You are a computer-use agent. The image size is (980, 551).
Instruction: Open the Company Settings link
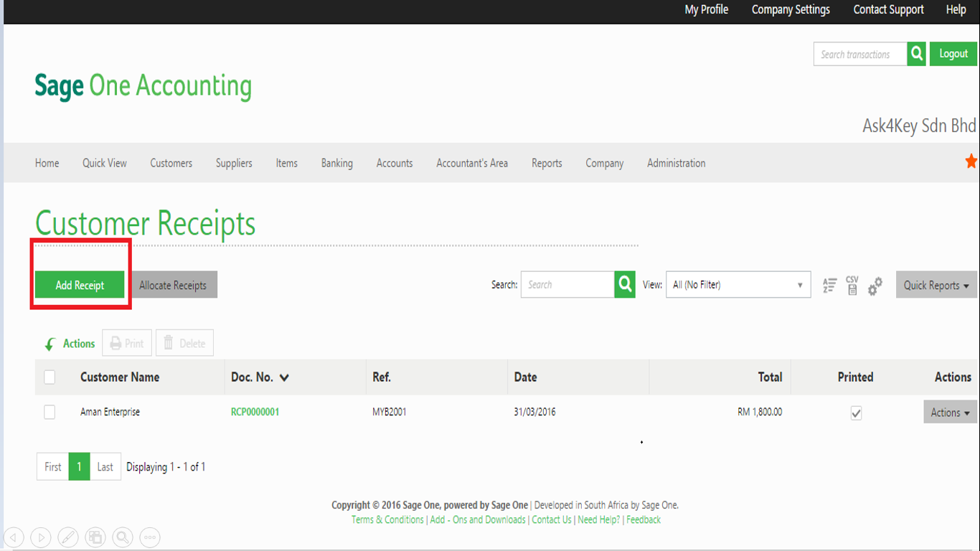pos(791,10)
